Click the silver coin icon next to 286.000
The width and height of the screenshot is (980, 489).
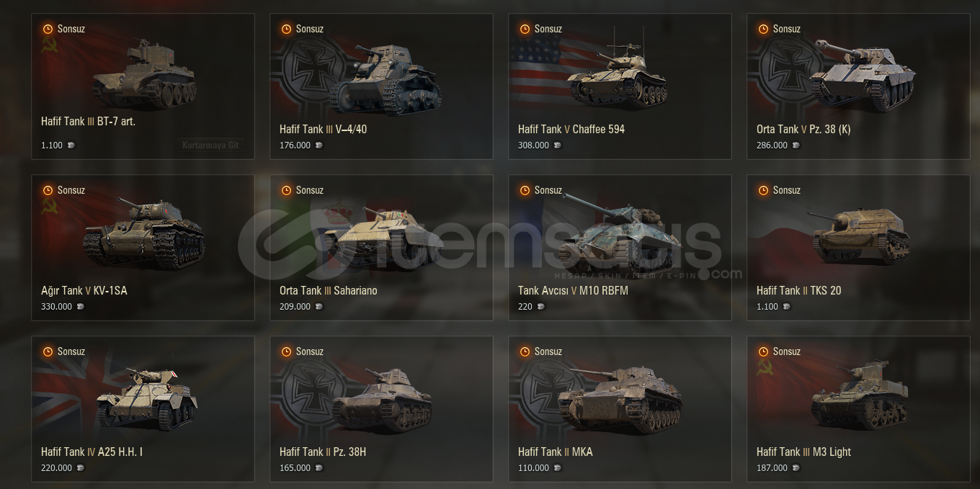tap(796, 145)
